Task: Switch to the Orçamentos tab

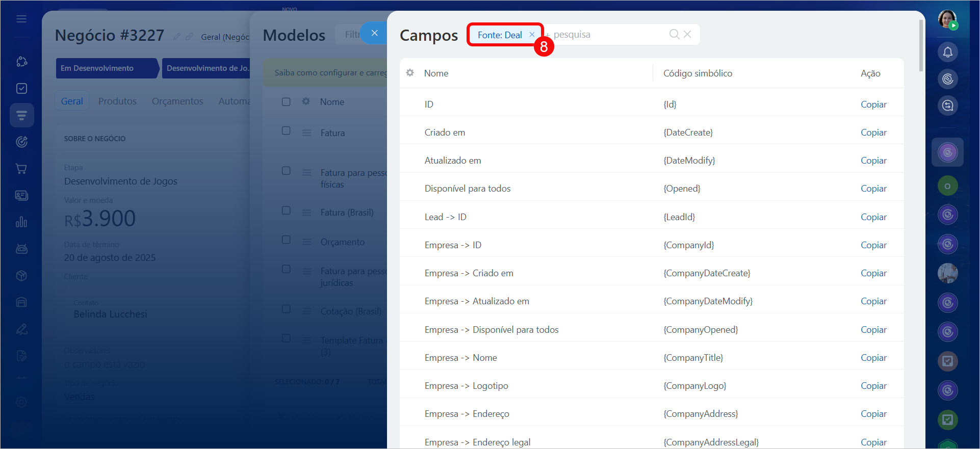Action: point(177,101)
